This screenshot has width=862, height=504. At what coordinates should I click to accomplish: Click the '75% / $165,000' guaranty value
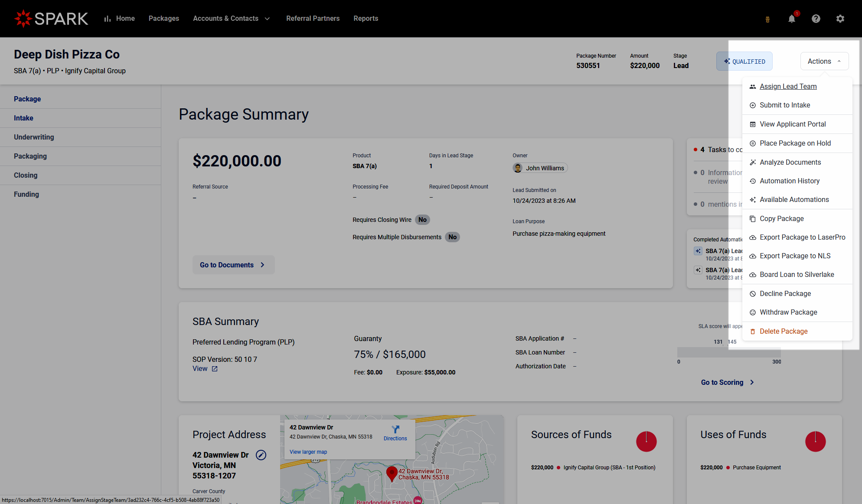(390, 354)
